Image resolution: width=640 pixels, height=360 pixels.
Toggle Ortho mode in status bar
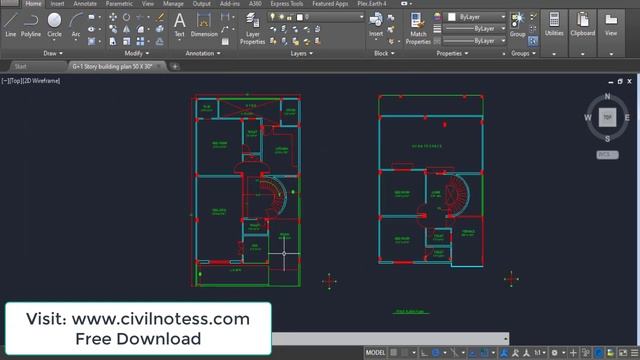point(424,353)
